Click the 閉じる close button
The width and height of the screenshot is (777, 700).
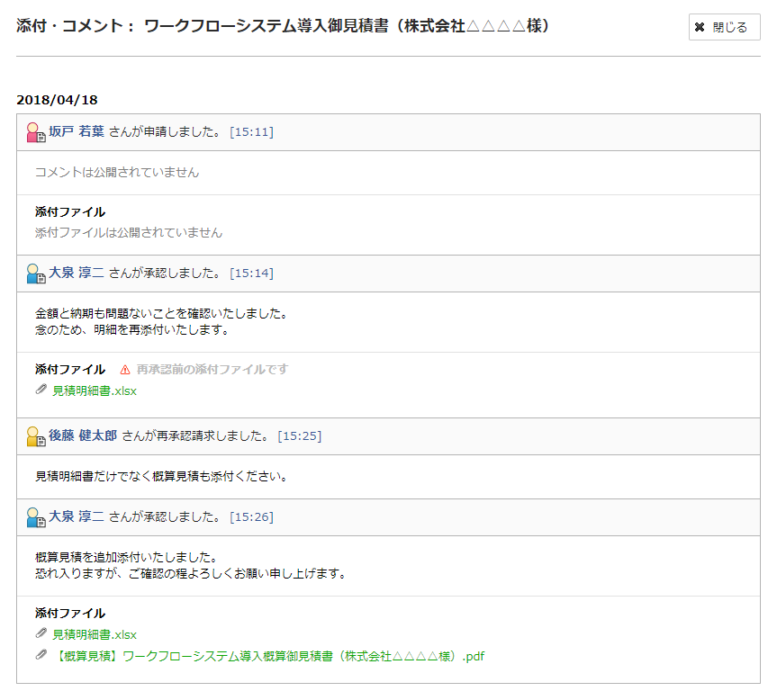click(x=724, y=27)
